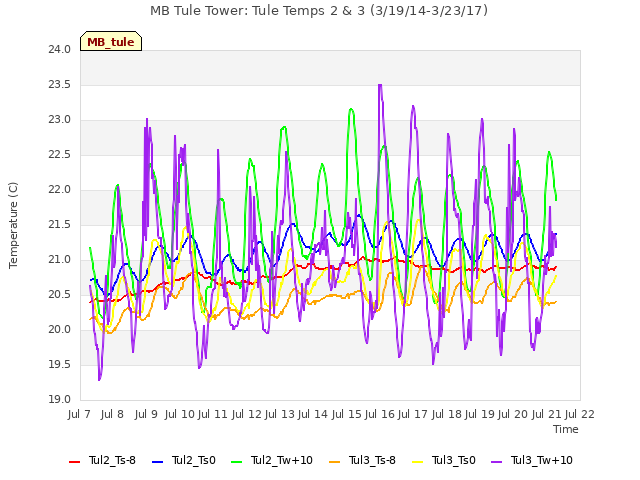The width and height of the screenshot is (640, 480).
Task: Click the MB_tule label box
Action: point(111,42)
